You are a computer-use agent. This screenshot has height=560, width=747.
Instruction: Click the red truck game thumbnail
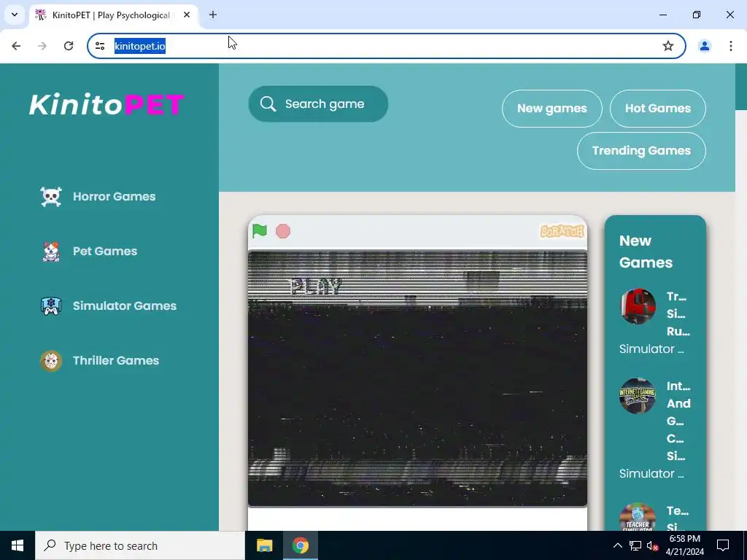point(638,306)
